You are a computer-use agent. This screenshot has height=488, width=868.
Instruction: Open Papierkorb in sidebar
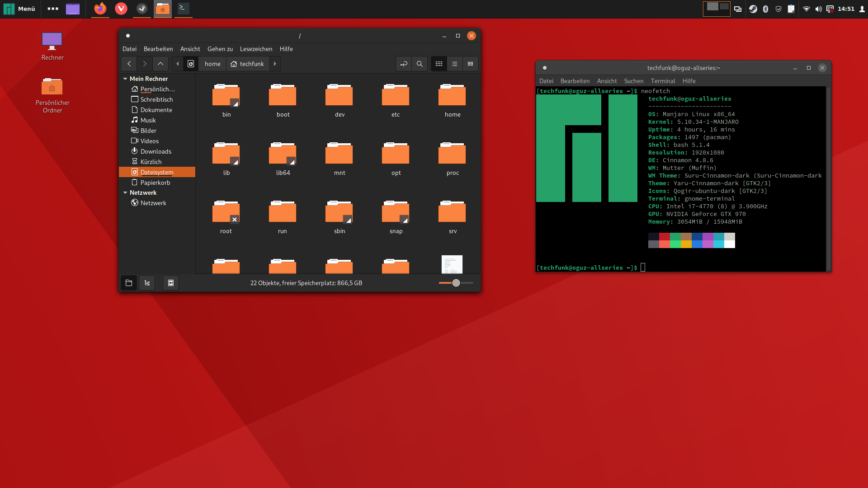pyautogui.click(x=157, y=183)
